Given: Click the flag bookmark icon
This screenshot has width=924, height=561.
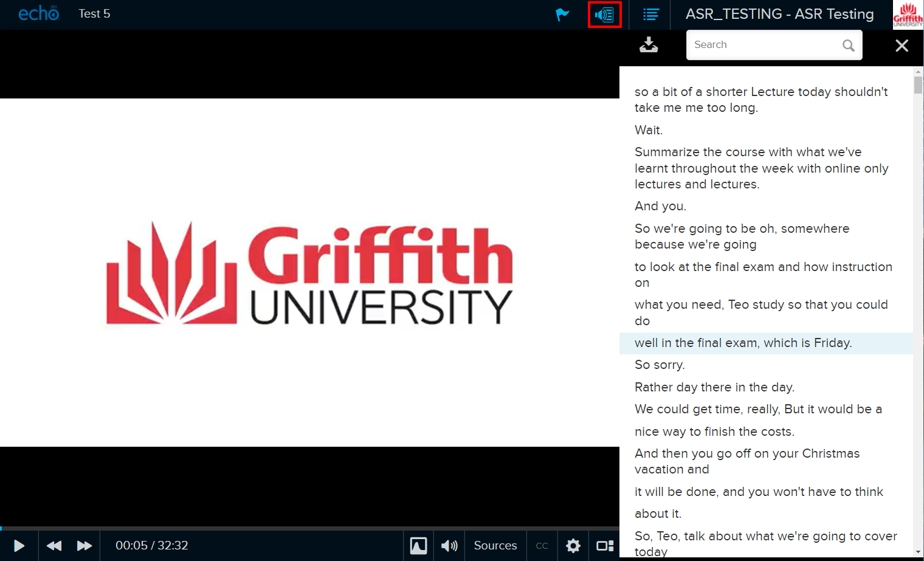Looking at the screenshot, I should (562, 15).
